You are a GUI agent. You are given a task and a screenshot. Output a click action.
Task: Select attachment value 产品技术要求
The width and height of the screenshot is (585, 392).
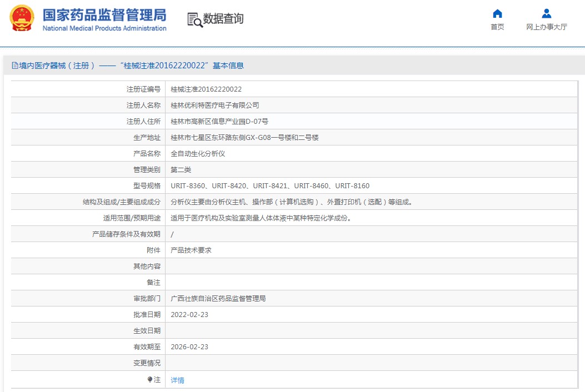tap(191, 250)
